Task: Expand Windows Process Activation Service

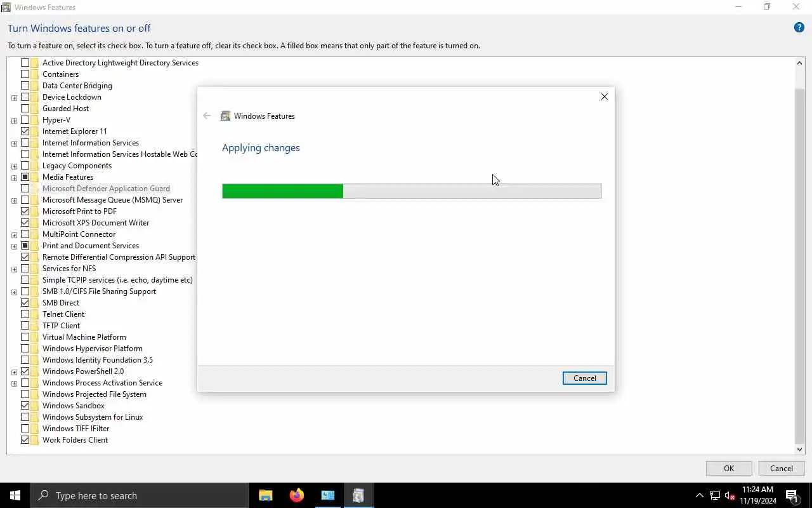Action: [x=14, y=384]
